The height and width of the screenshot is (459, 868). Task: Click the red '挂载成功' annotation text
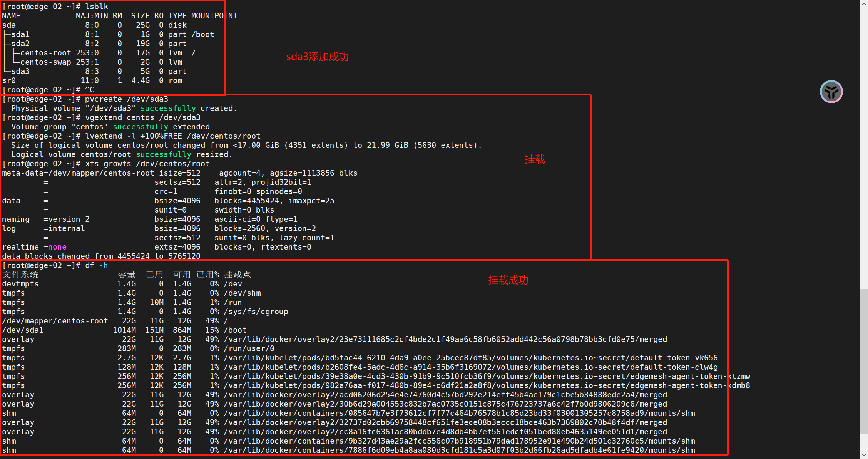[508, 280]
